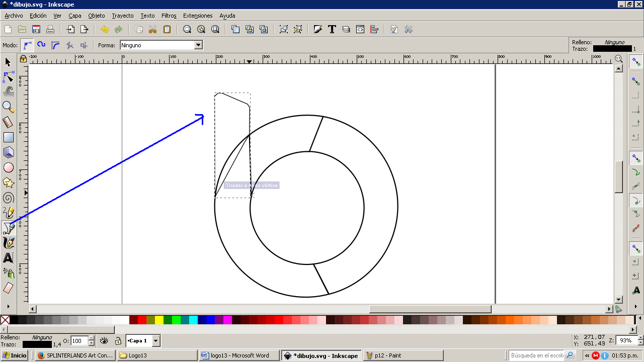This screenshot has height=362, width=644.
Task: Enable straight line segments mode
Action: (70, 45)
